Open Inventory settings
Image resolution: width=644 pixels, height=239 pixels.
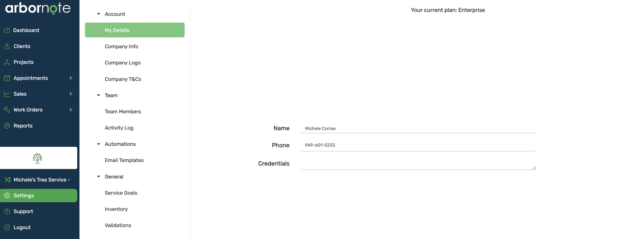coord(116,209)
